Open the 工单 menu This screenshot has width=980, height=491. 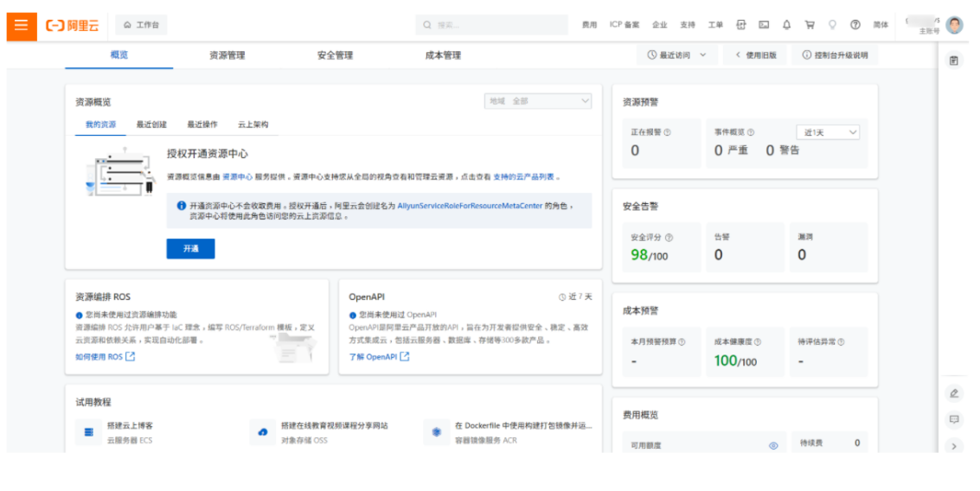pyautogui.click(x=715, y=25)
